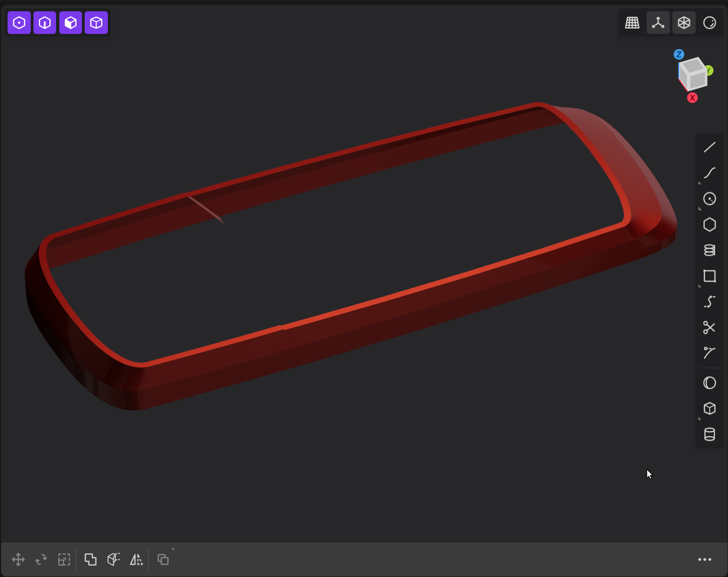
Task: Select the Box tool
Action: click(x=710, y=409)
